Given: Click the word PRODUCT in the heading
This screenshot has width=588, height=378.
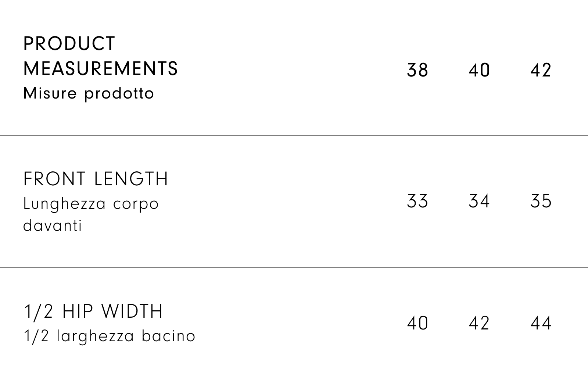Looking at the screenshot, I should pos(69,44).
